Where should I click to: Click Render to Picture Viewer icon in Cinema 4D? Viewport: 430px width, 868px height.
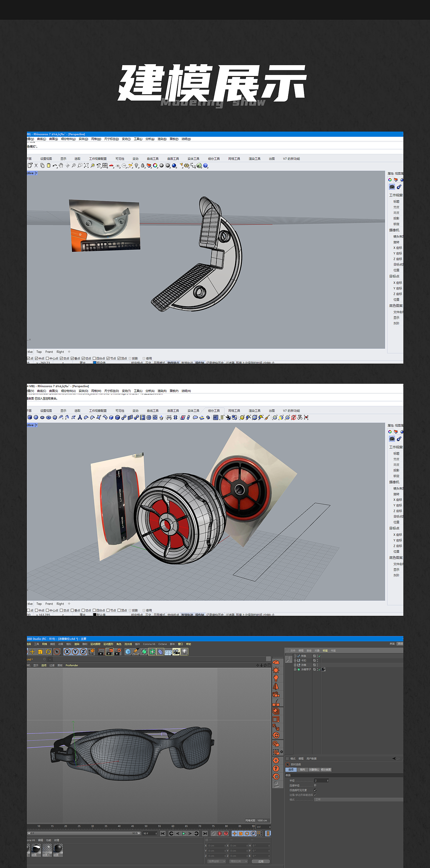tap(110, 652)
